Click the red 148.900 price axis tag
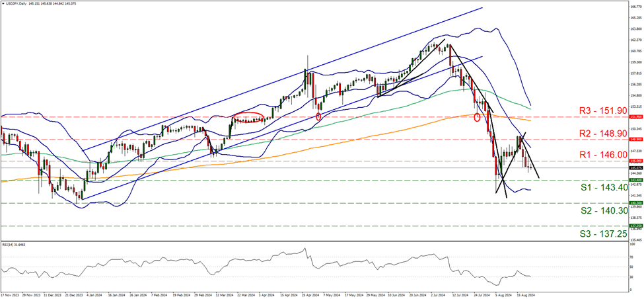The image size is (644, 299). [x=635, y=140]
